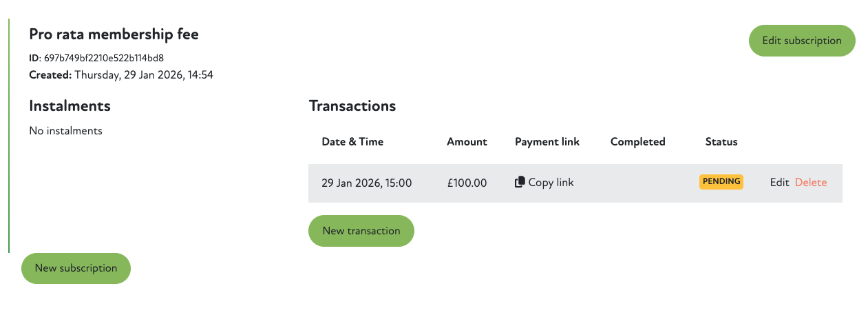The width and height of the screenshot is (868, 315).
Task: Click the Created date line
Action: pos(121,74)
